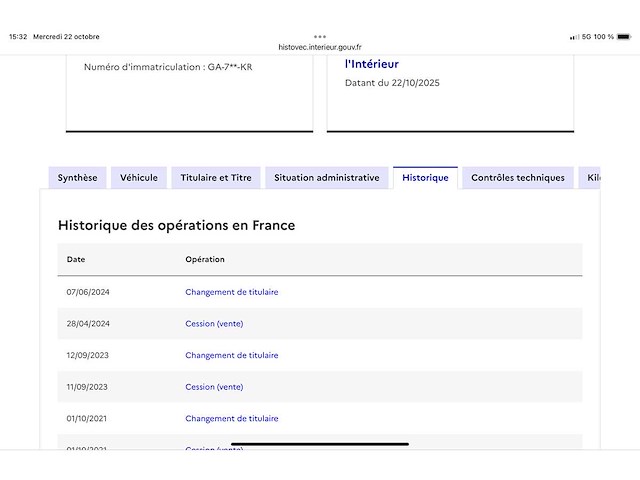Tap the histovec.interieur.gouv.fr address bar
This screenshot has width=640, height=480.
click(x=320, y=47)
